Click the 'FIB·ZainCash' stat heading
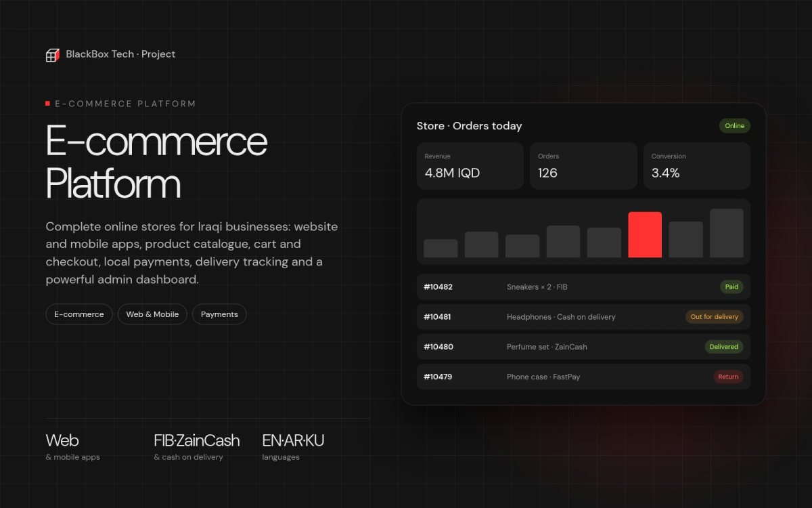Screen dimensions: 812x508 (197, 440)
